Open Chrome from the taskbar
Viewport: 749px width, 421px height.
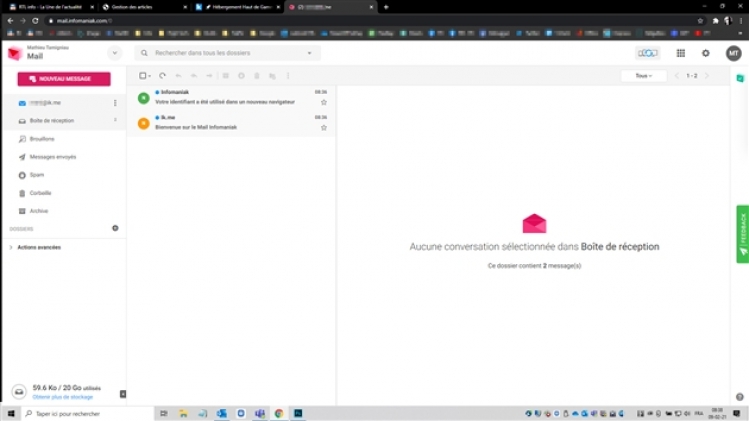(x=279, y=413)
